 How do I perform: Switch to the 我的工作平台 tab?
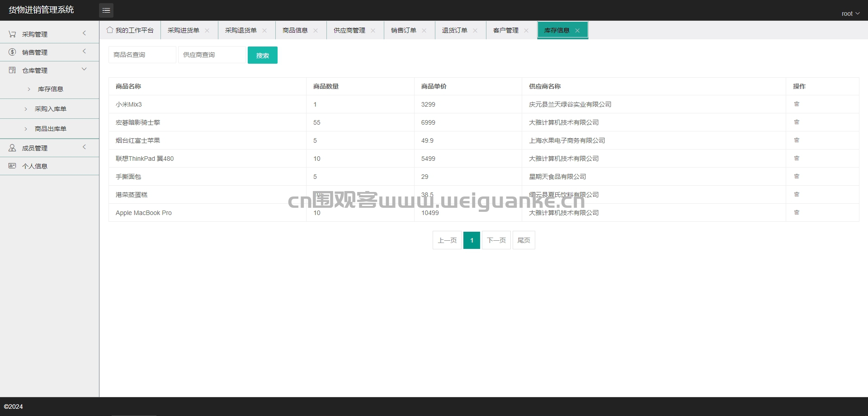click(130, 30)
